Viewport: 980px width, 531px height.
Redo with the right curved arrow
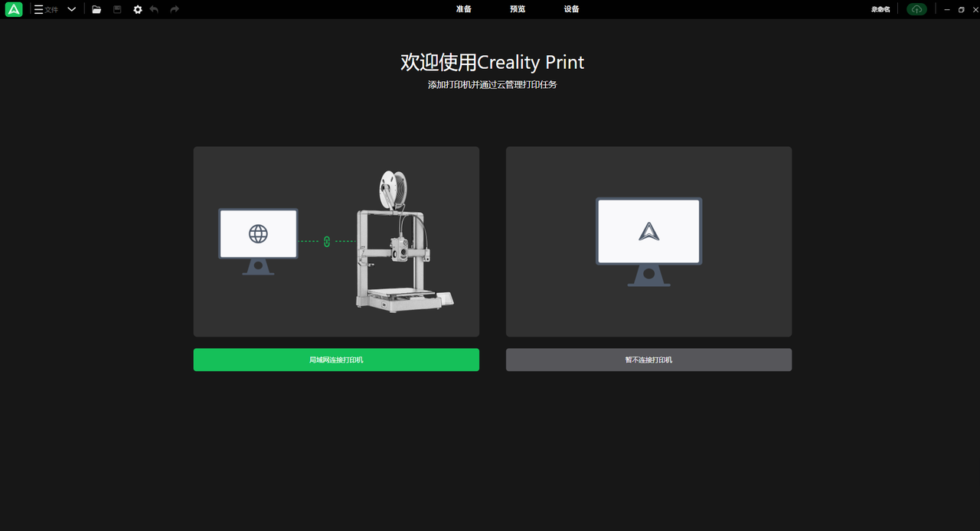click(x=175, y=9)
